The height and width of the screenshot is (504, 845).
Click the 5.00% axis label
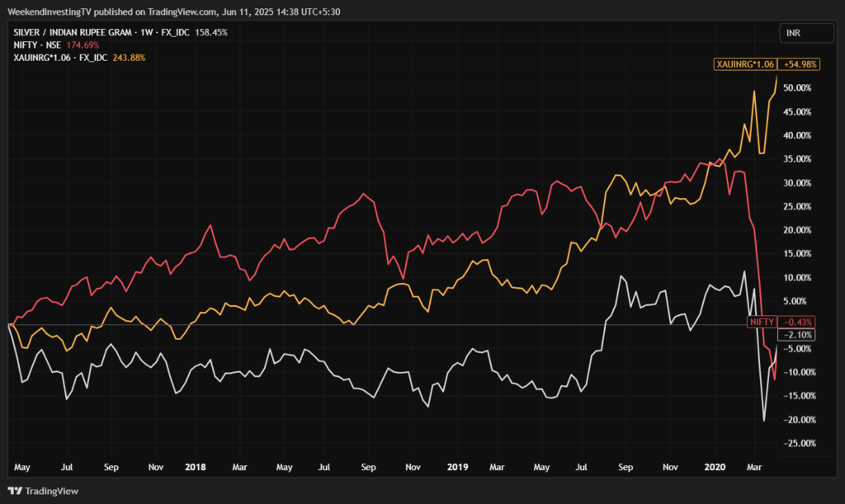[x=795, y=301]
